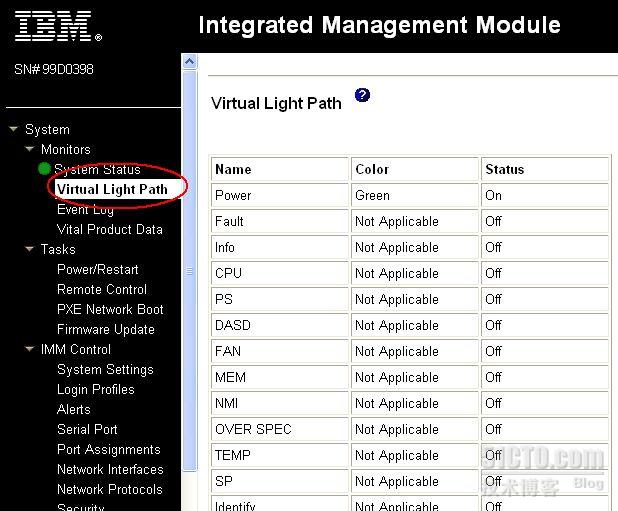Image resolution: width=618 pixels, height=511 pixels.
Task: Collapse the System tree node
Action: [x=14, y=129]
